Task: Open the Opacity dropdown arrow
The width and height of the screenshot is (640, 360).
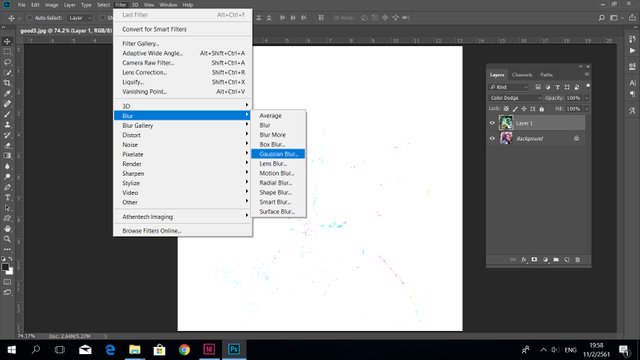Action: (587, 98)
